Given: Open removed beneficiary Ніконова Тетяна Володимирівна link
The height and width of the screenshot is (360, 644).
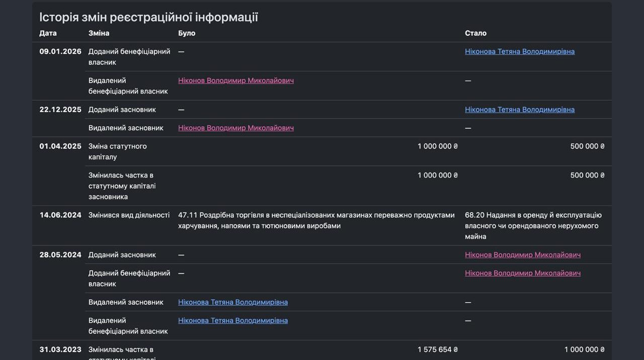Looking at the screenshot, I should pos(232,320).
